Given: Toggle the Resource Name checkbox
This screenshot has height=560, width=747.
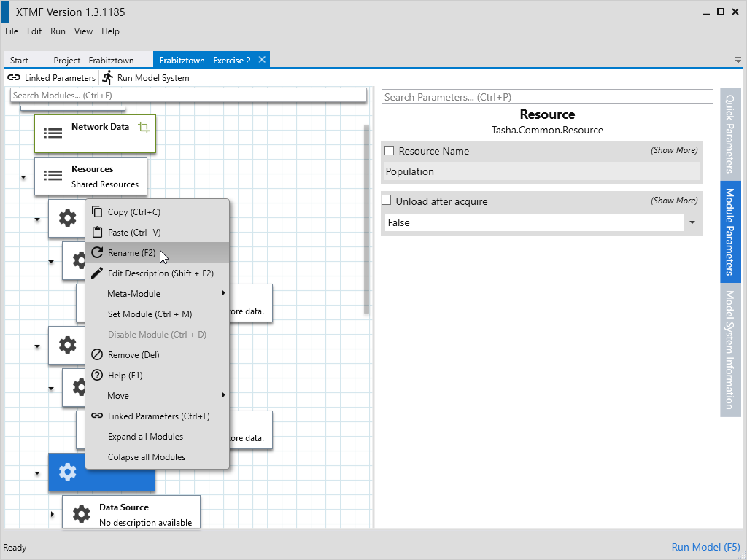Looking at the screenshot, I should click(x=390, y=151).
